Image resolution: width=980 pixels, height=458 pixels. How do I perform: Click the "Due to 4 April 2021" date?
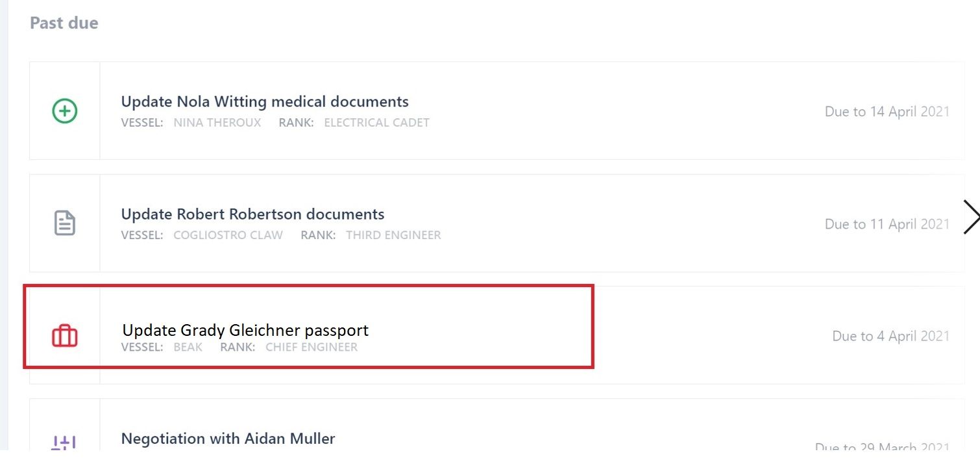tap(890, 337)
